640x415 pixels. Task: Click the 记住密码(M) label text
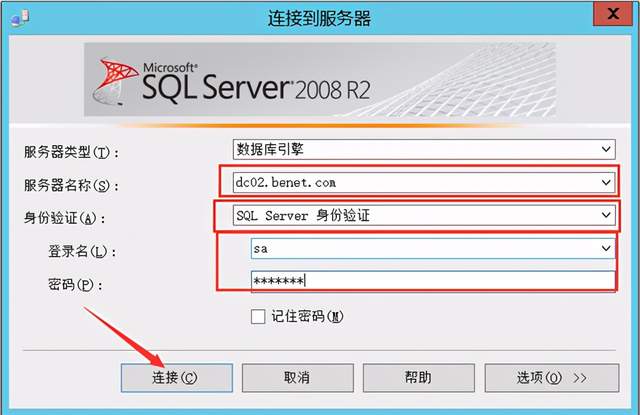coord(308,316)
